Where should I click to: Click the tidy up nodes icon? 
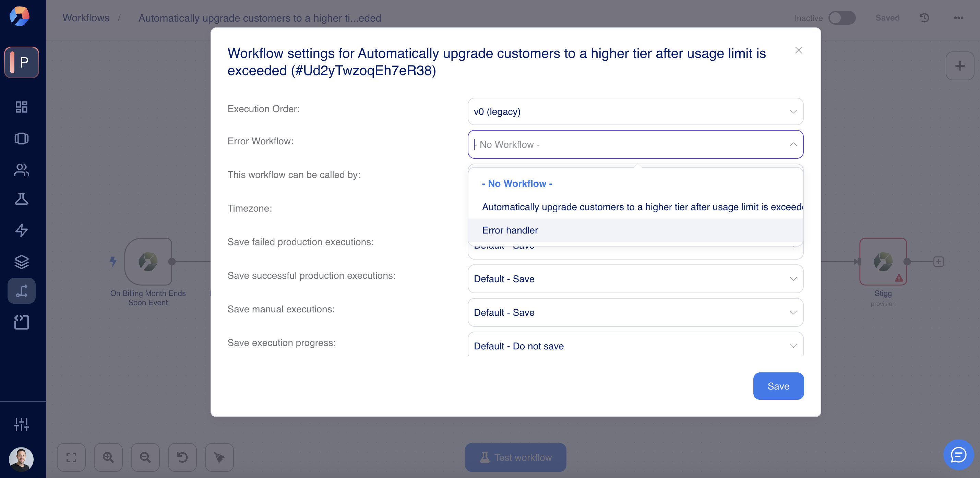pyautogui.click(x=219, y=457)
